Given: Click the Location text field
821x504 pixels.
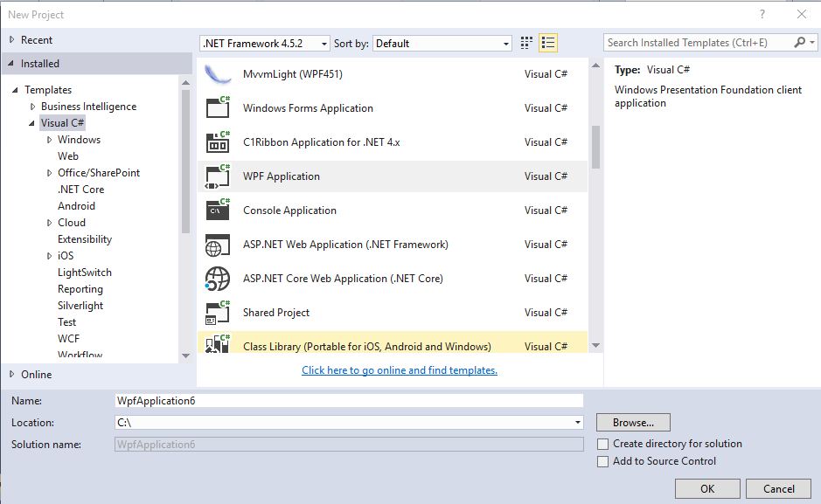Looking at the screenshot, I should pos(344,423).
